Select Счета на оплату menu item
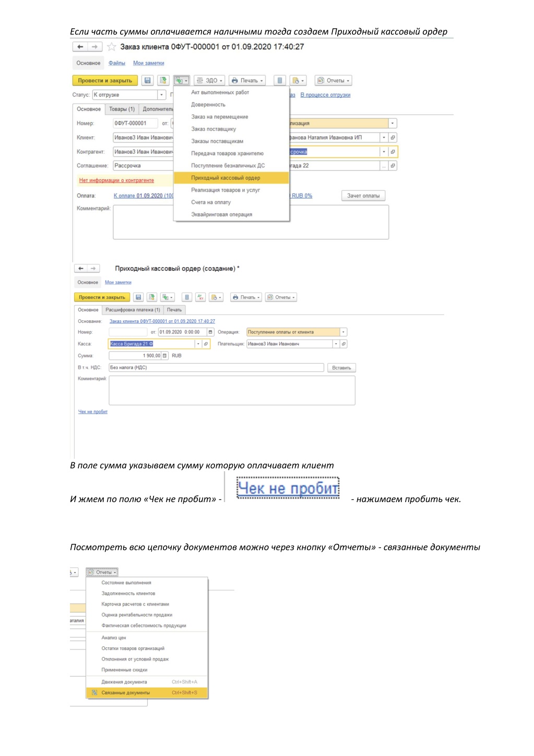This screenshot has width=534, height=756. pos(232,202)
